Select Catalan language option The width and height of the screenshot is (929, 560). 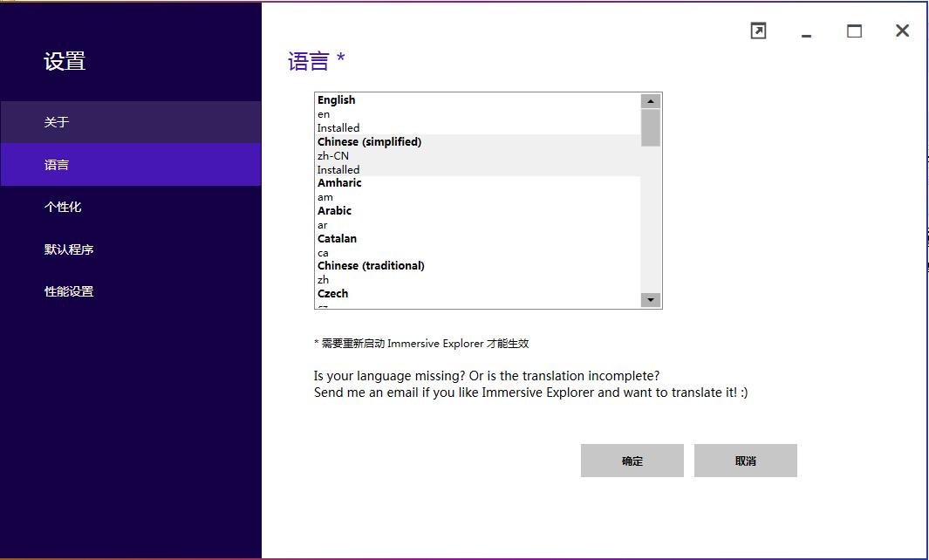pos(477,245)
